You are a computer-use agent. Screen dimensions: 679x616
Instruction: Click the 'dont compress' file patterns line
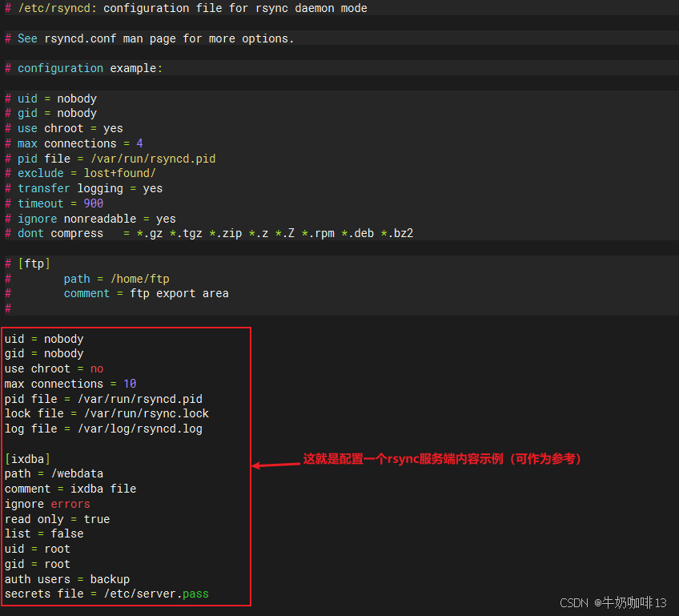pos(209,233)
